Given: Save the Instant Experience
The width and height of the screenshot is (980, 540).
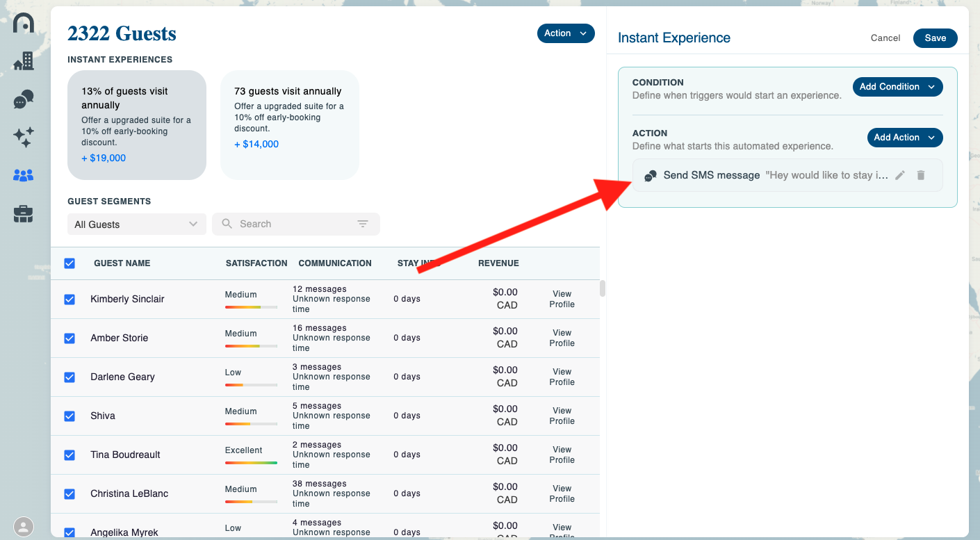Looking at the screenshot, I should point(935,38).
